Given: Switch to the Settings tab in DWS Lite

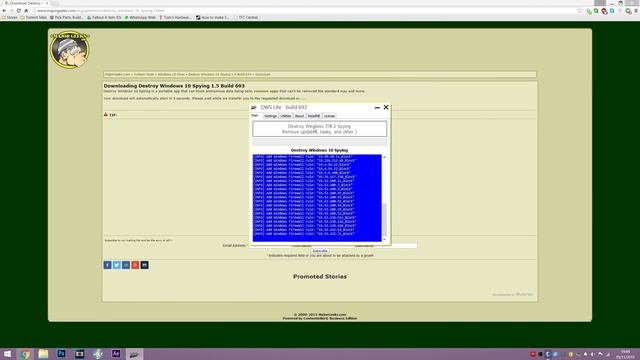Looking at the screenshot, I should coord(270,116).
